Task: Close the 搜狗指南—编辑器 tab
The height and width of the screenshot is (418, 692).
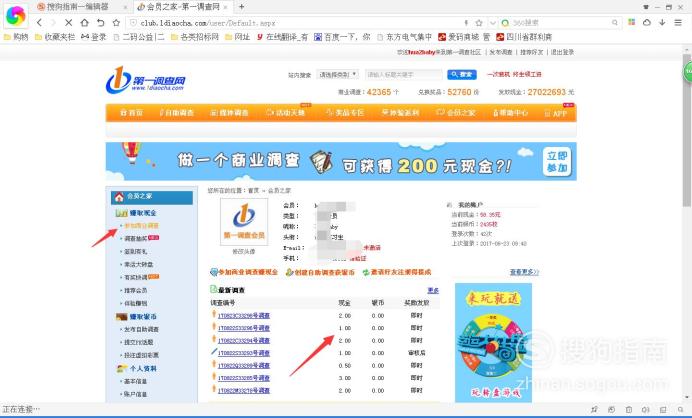Action: click(125, 7)
